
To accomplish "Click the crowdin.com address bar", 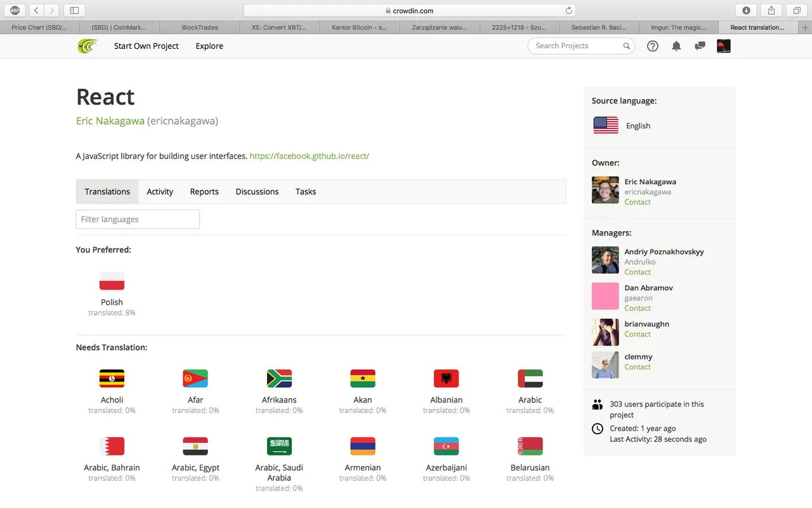I will [x=410, y=10].
